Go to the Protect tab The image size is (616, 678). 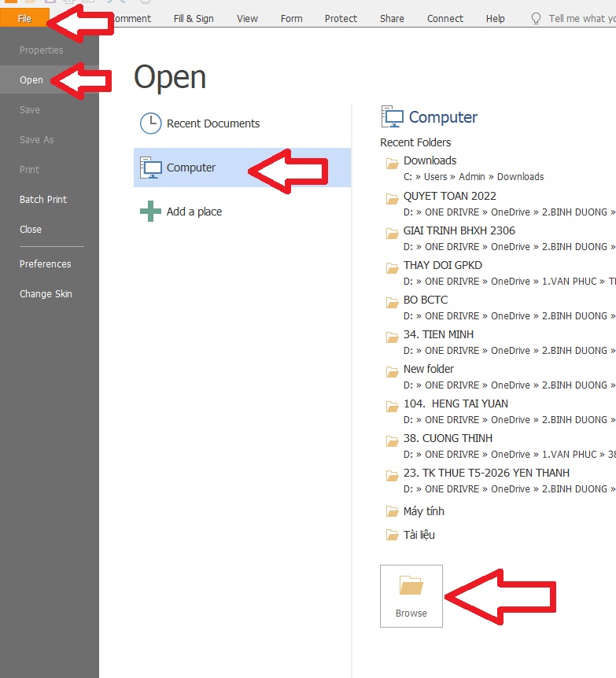341,19
